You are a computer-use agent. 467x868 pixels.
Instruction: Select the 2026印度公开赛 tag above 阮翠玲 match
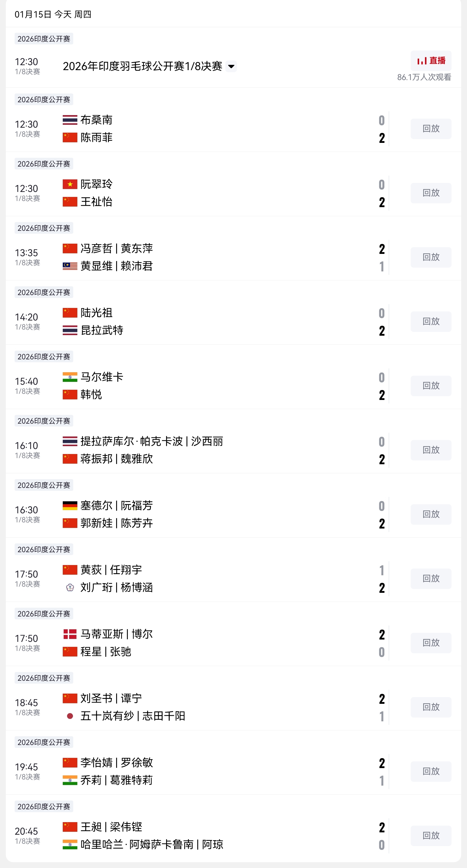coord(44,164)
